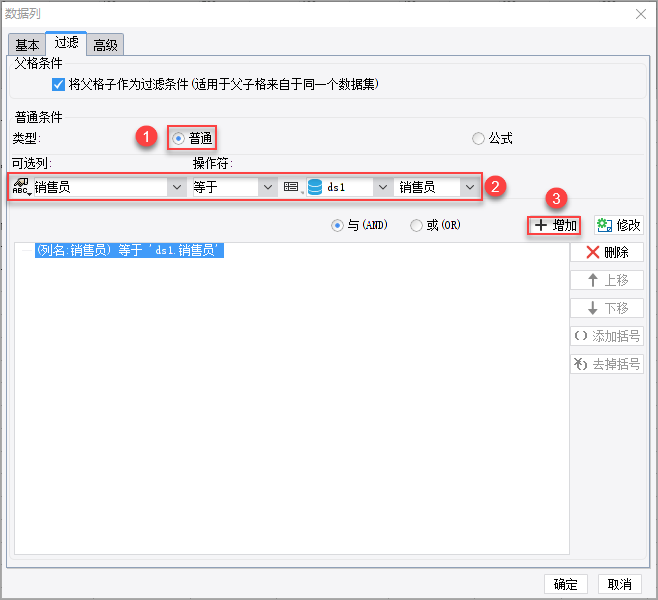
Task: Click the 上移 button
Action: coord(607,280)
